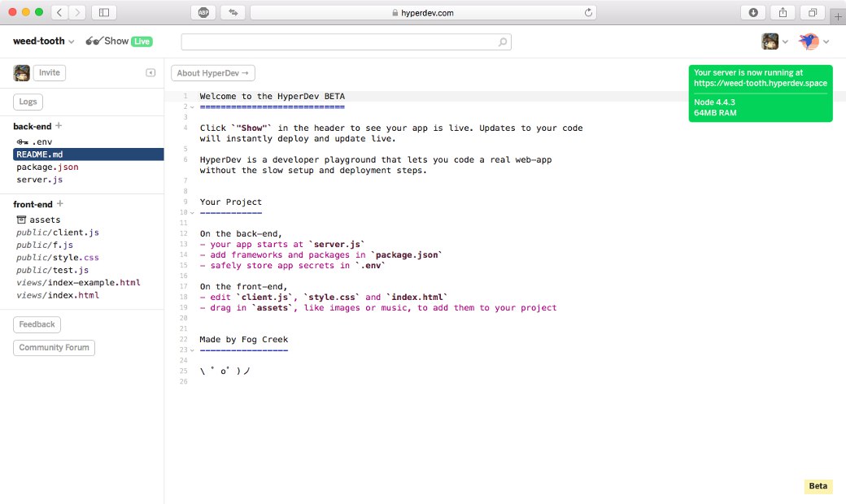Click the arrows extension icon beside ABP
Screen dimensions: 846x504
[x=233, y=12]
